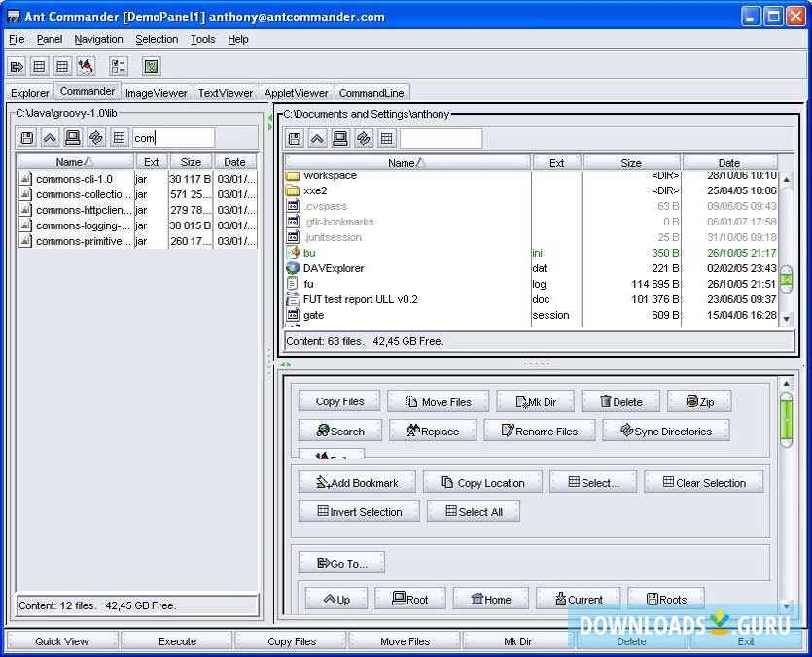This screenshot has height=657, width=812.
Task: Click the Clear Selection button
Action: [x=704, y=482]
